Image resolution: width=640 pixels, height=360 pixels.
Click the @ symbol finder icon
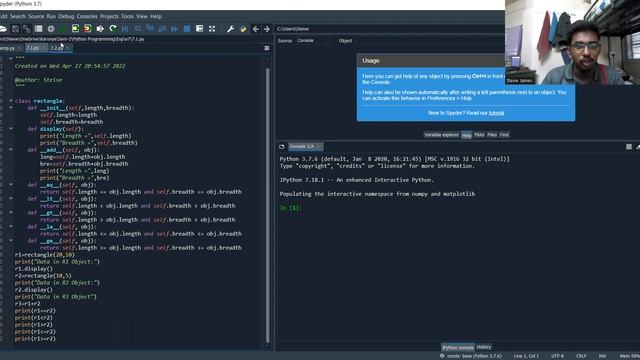[x=51, y=29]
